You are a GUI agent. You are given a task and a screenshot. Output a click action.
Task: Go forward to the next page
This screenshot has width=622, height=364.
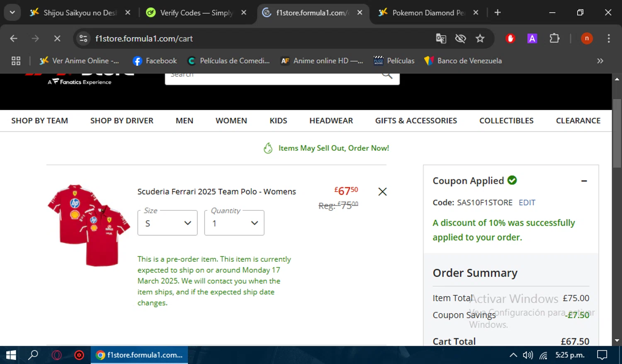35,39
